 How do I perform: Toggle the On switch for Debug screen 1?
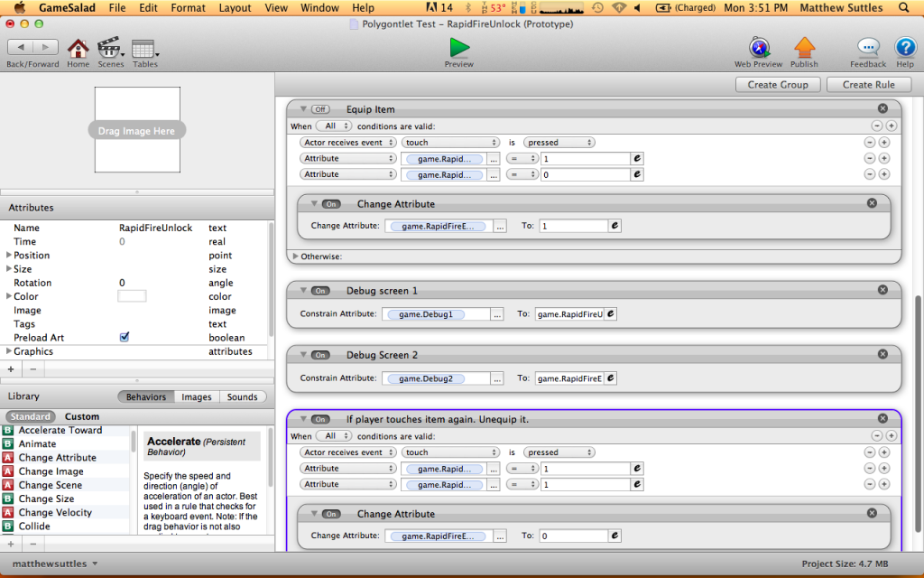pos(320,291)
